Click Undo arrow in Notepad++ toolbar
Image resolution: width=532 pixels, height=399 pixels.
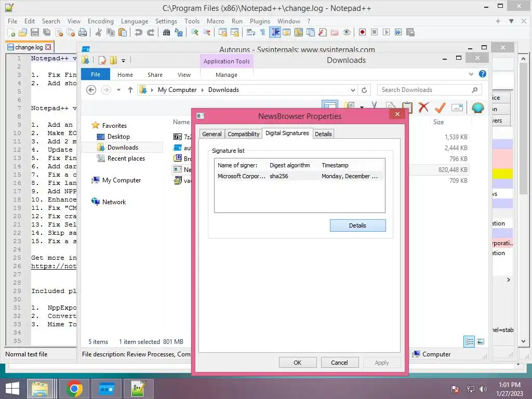click(138, 32)
